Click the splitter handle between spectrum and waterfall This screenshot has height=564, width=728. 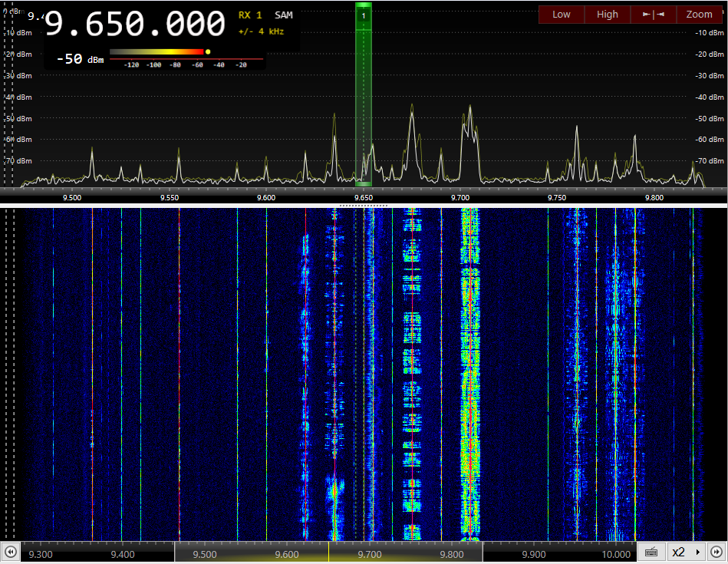(364, 206)
